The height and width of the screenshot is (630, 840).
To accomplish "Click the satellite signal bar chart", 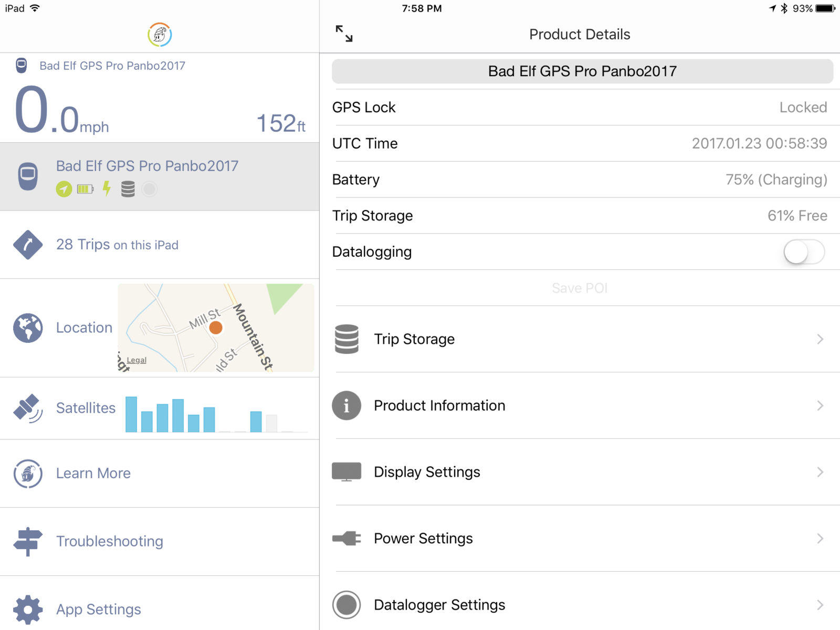I will click(216, 414).
